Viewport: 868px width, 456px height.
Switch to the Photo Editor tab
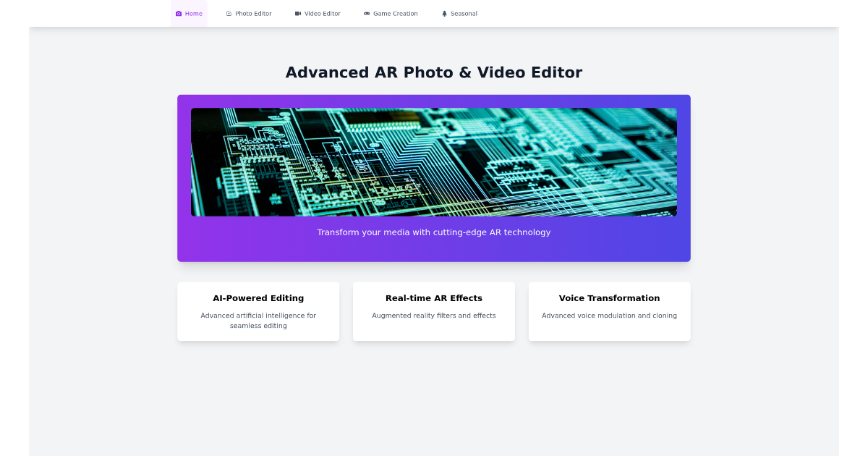point(249,13)
